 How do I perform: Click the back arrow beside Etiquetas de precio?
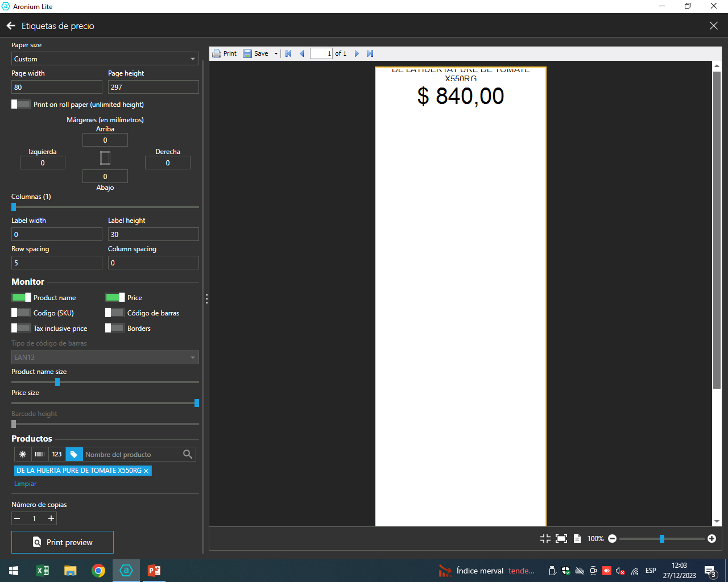coord(11,26)
